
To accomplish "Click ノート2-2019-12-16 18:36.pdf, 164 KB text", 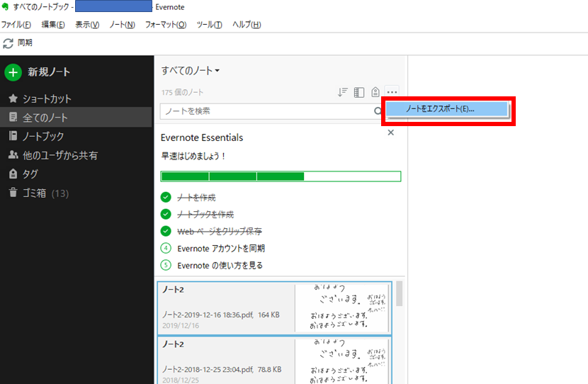I will coord(221,315).
